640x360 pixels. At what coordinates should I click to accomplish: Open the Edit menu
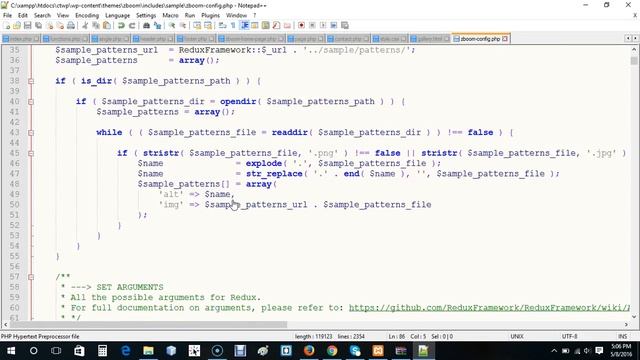(x=22, y=15)
